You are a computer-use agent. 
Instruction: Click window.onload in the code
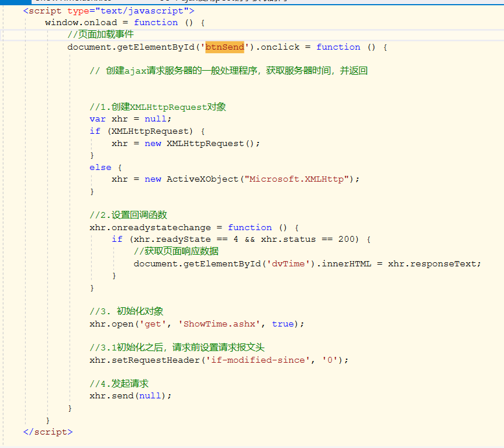[81, 23]
